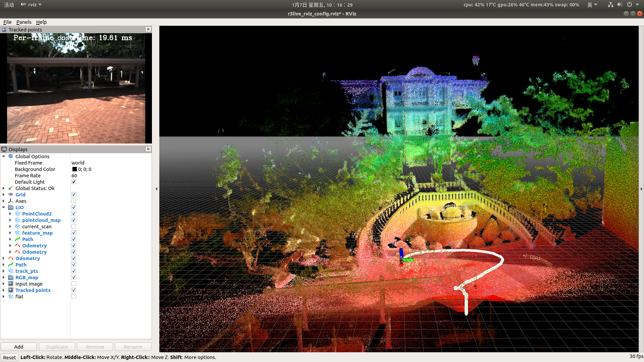Click the Input image display icon

(x=11, y=284)
